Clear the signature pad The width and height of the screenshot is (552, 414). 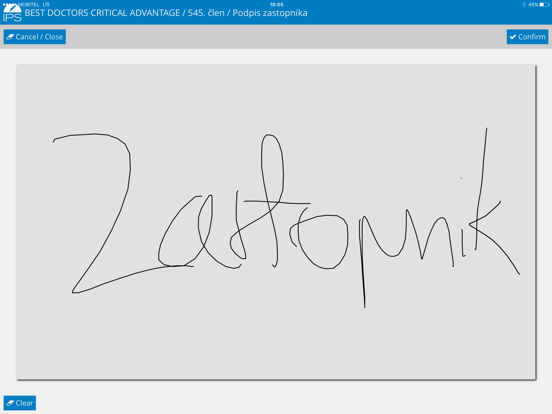(20, 403)
